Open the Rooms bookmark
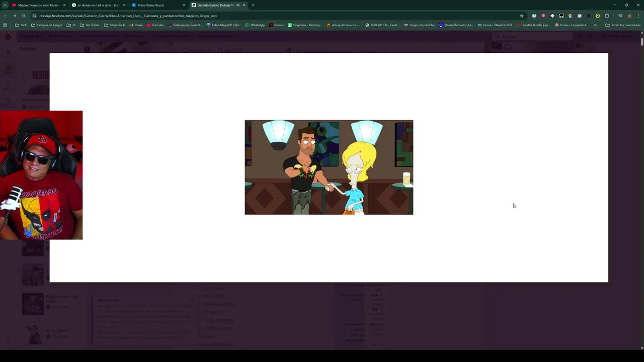The image size is (644, 362). [276, 25]
